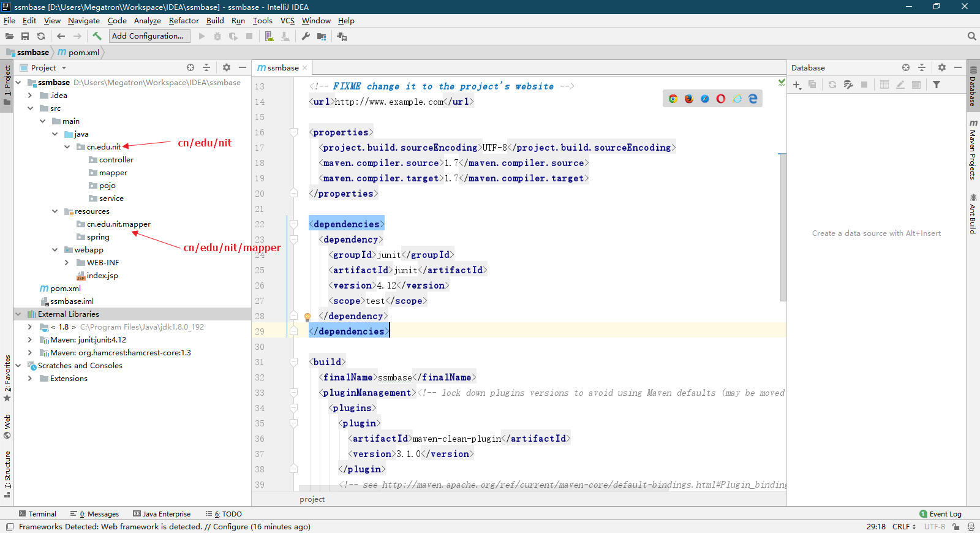Open the Java Enterprise tool window
Viewport: 980px width, 533px height.
(x=162, y=514)
